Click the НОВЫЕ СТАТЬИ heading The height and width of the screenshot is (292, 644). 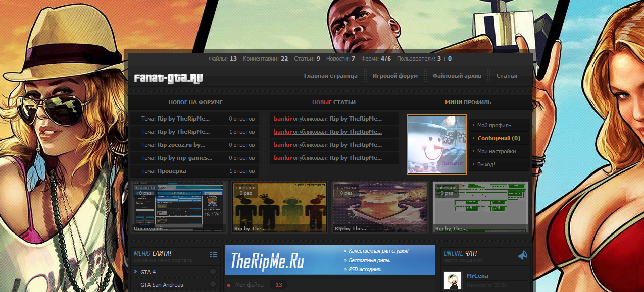[x=334, y=102]
